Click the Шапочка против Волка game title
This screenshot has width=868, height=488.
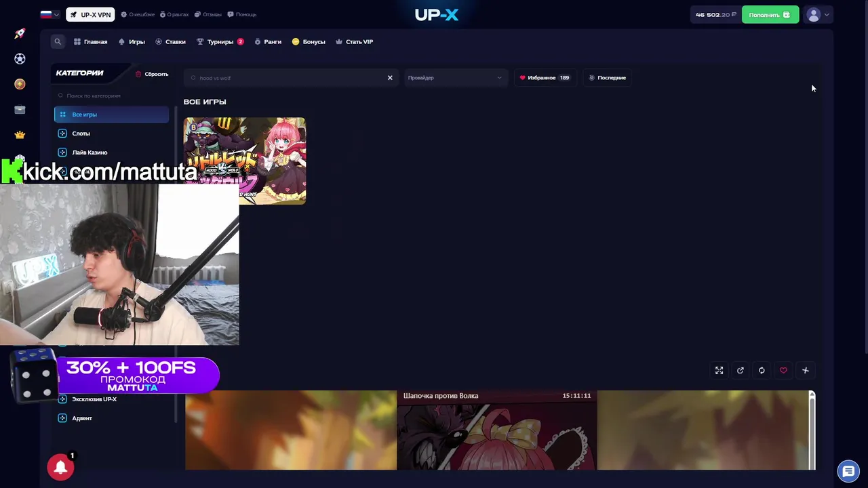(x=441, y=396)
